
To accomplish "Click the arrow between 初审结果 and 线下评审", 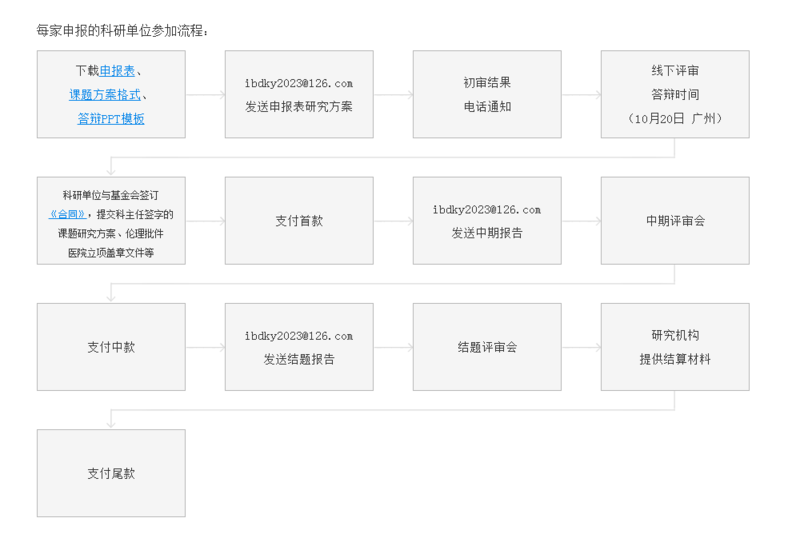I will pyautogui.click(x=581, y=95).
